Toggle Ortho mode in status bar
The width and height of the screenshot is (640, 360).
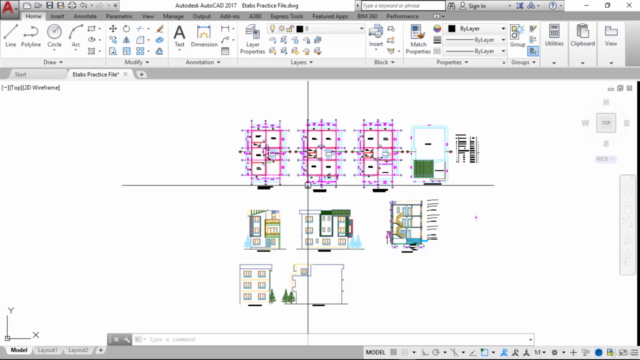(x=425, y=352)
